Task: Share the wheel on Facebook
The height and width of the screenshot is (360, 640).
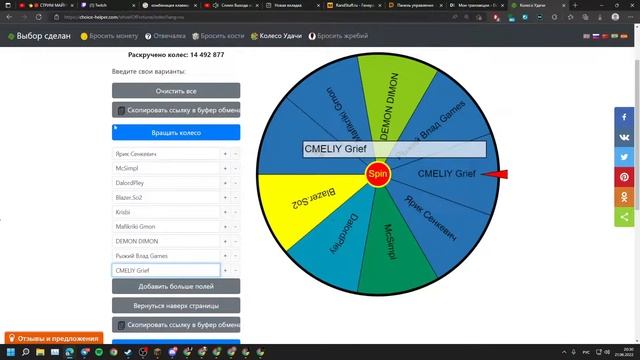Action: point(624,117)
